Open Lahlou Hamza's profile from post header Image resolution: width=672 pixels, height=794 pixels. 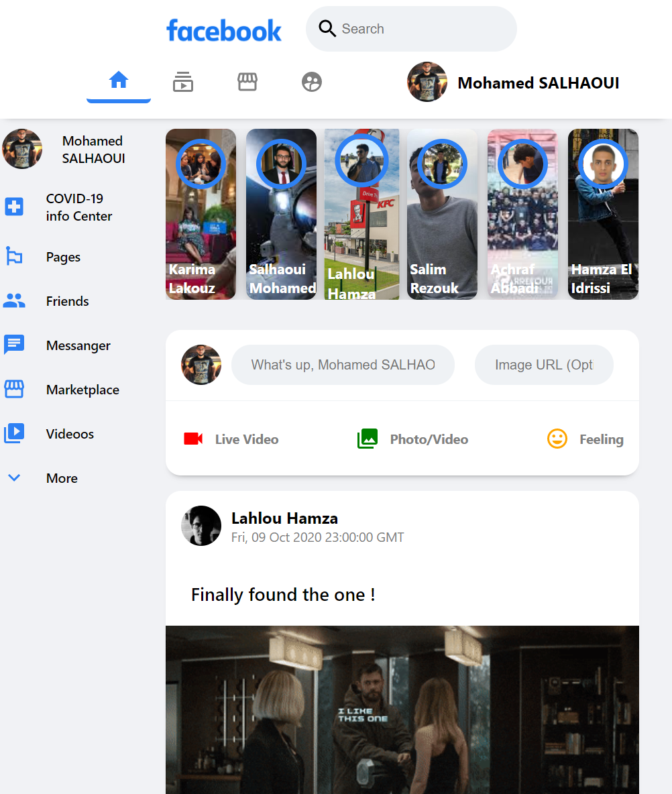click(x=284, y=518)
